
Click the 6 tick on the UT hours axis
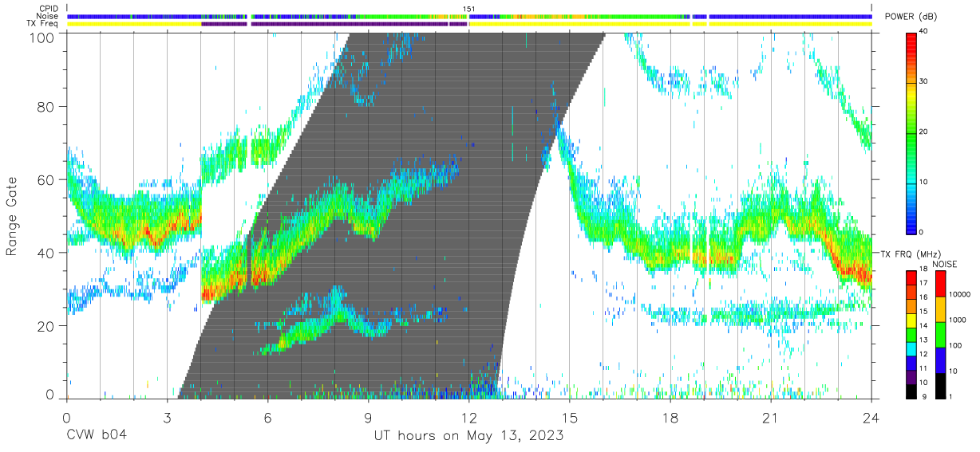click(x=267, y=418)
